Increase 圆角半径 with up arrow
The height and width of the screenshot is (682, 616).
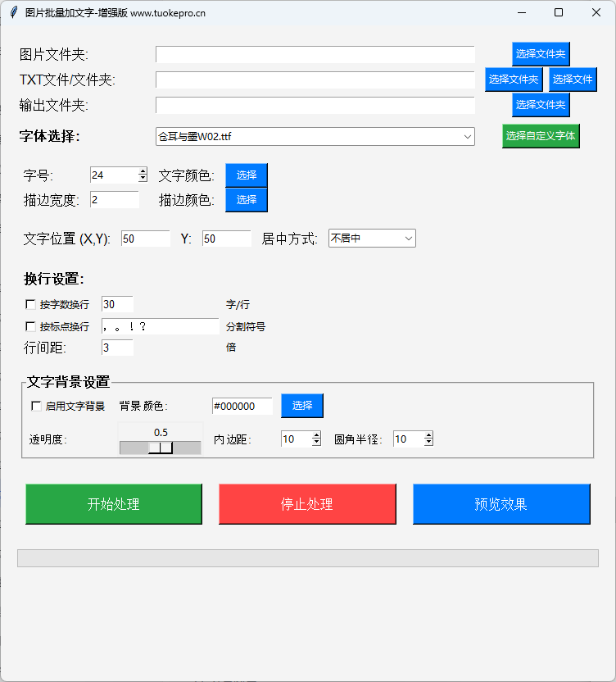click(428, 435)
